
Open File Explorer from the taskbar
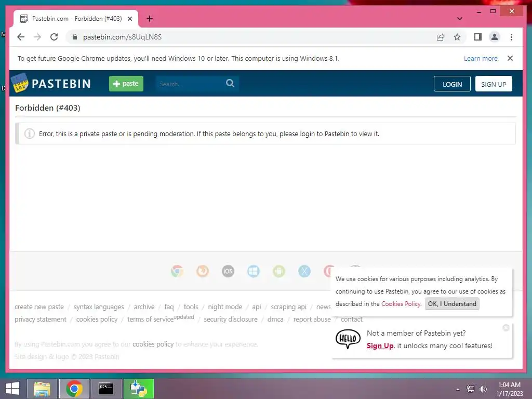pos(42,389)
